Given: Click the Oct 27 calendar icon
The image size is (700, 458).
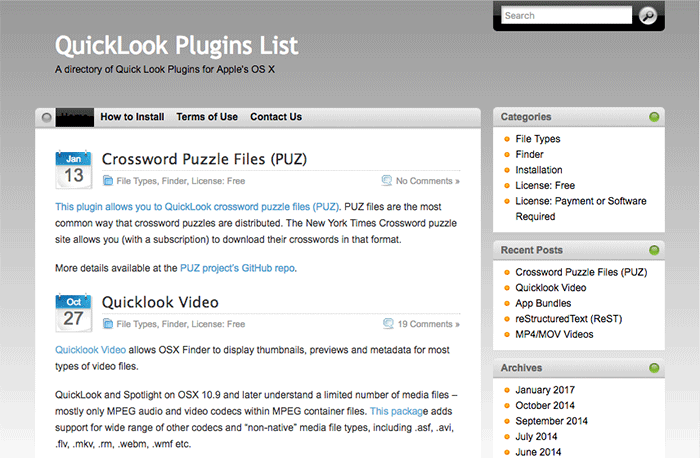Looking at the screenshot, I should point(74,313).
